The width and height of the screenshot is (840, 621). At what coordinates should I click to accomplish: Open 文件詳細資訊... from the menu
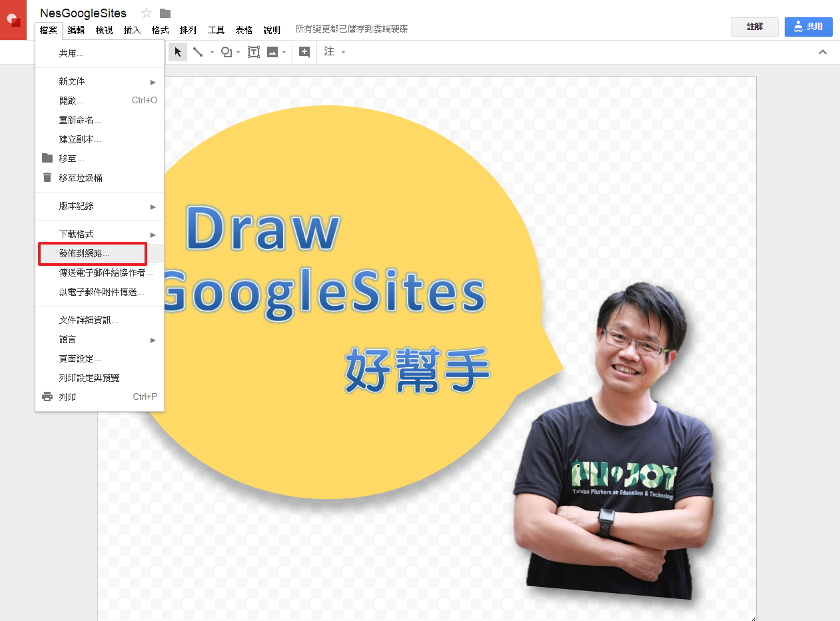point(100,320)
